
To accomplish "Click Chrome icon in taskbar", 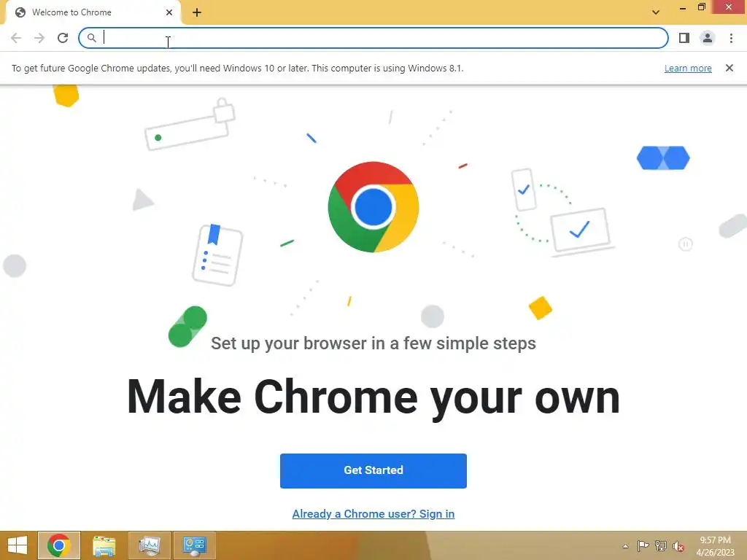I will (x=59, y=545).
